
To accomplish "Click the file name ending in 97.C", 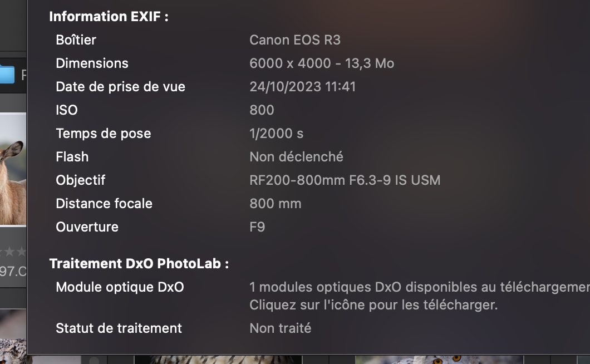I will pos(13,271).
